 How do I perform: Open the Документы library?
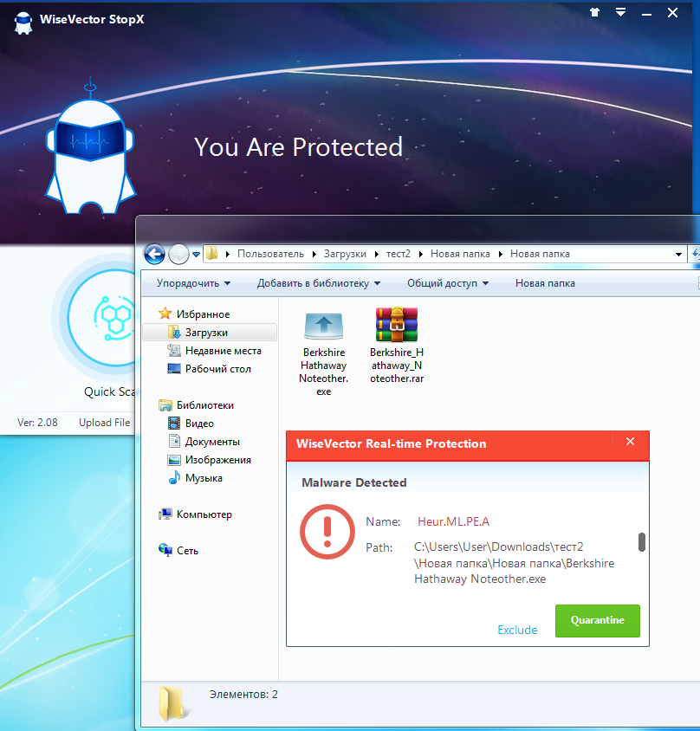(212, 442)
